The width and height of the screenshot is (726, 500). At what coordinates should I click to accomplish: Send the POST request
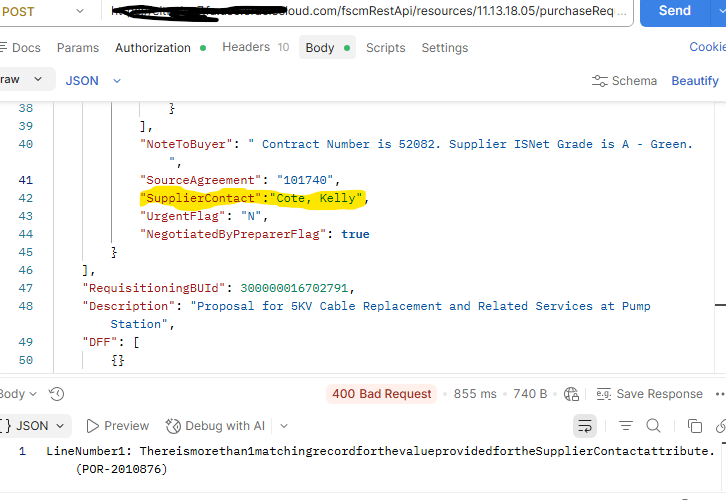pyautogui.click(x=675, y=11)
